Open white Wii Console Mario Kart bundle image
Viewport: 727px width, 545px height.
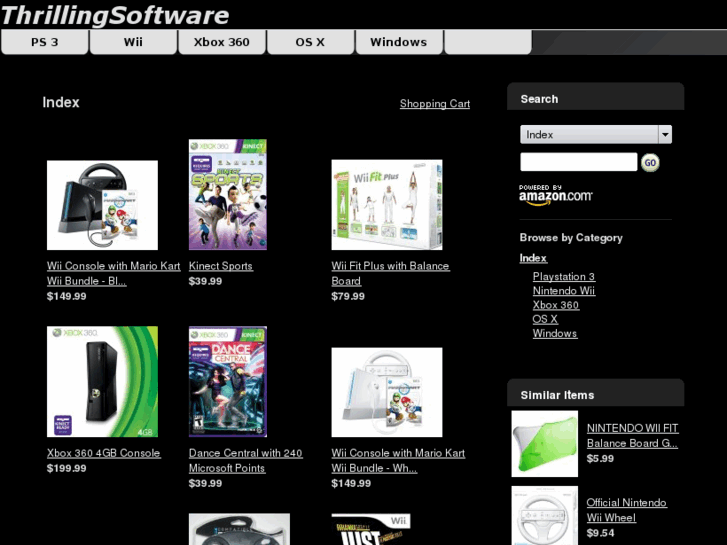click(x=387, y=392)
